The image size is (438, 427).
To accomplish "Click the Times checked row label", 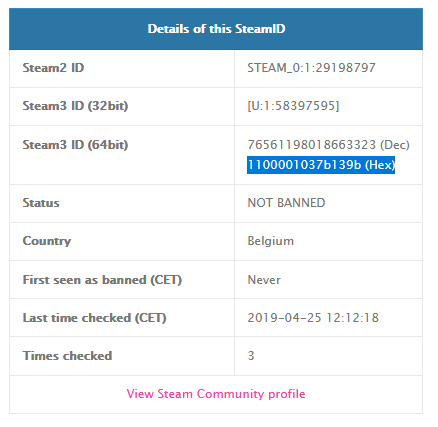I will click(x=67, y=356).
